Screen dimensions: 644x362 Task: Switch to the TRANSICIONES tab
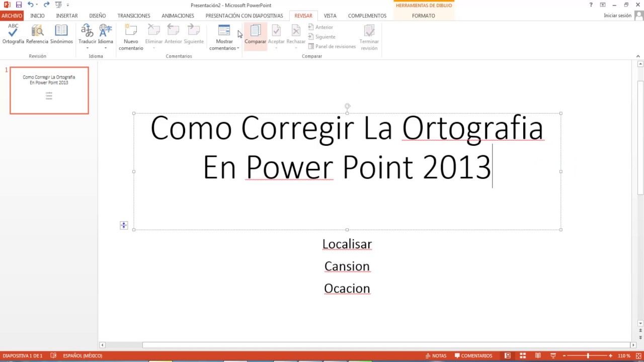tap(134, 16)
